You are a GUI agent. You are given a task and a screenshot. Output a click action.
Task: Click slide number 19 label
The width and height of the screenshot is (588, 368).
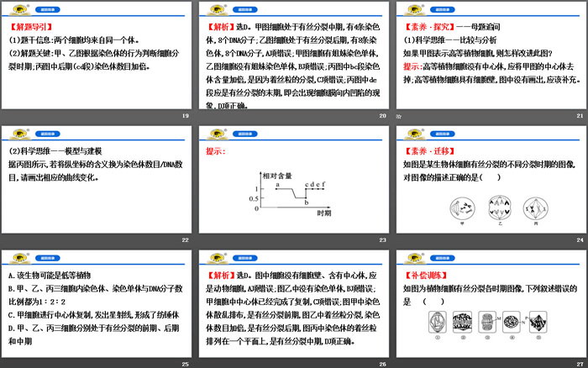pos(186,116)
